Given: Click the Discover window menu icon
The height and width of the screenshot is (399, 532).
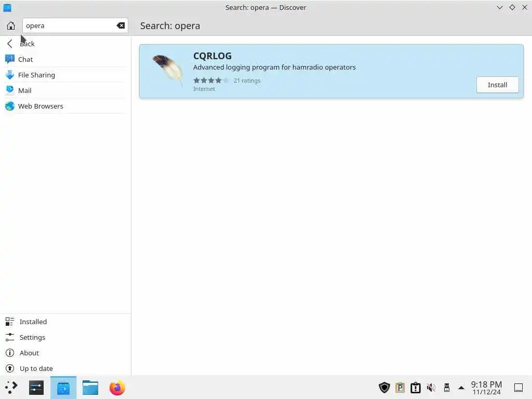Looking at the screenshot, I should 7,7.
